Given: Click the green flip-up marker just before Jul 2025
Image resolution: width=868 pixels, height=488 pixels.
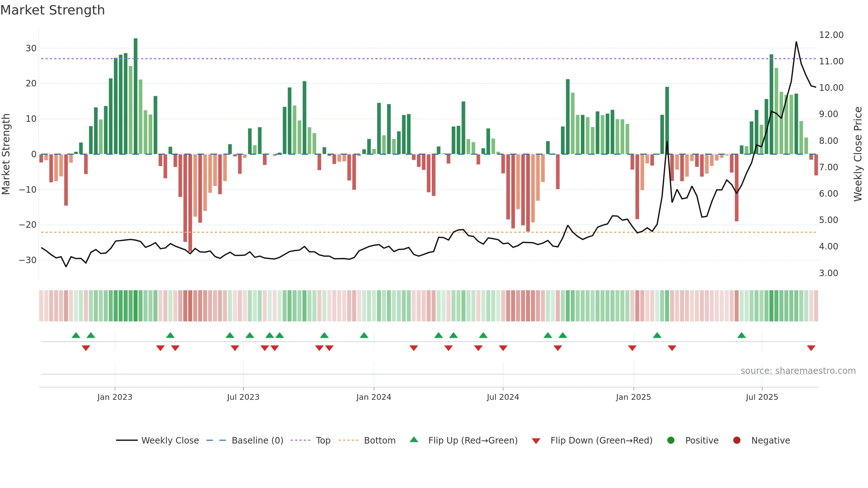Looking at the screenshot, I should 741,335.
